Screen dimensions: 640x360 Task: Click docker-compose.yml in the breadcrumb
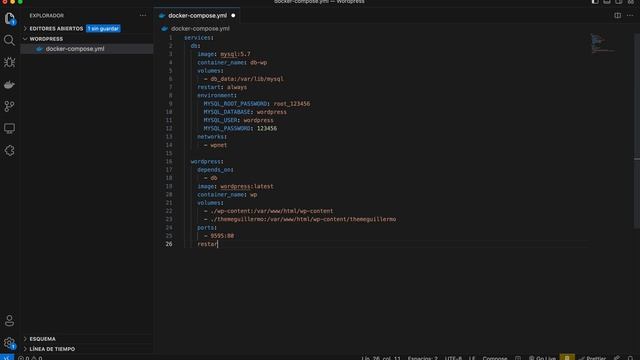click(200, 29)
